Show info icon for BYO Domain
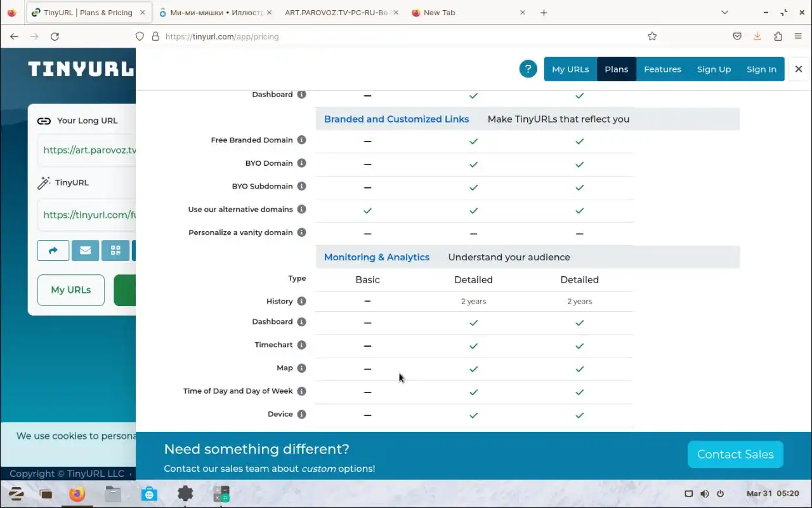The height and width of the screenshot is (508, 812). [x=302, y=163]
